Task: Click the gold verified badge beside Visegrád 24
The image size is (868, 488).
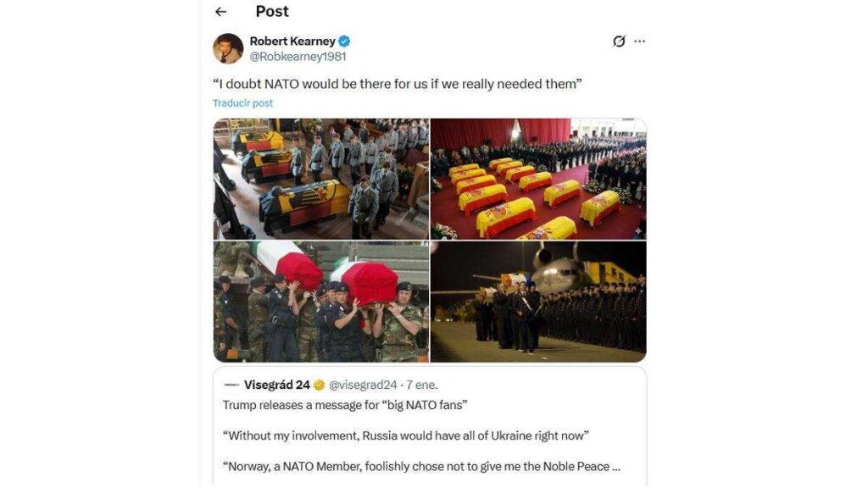Action: (x=319, y=385)
